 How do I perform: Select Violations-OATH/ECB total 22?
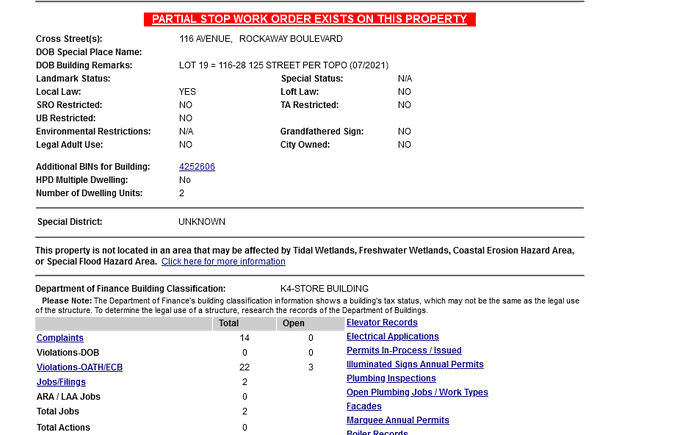[x=245, y=367]
